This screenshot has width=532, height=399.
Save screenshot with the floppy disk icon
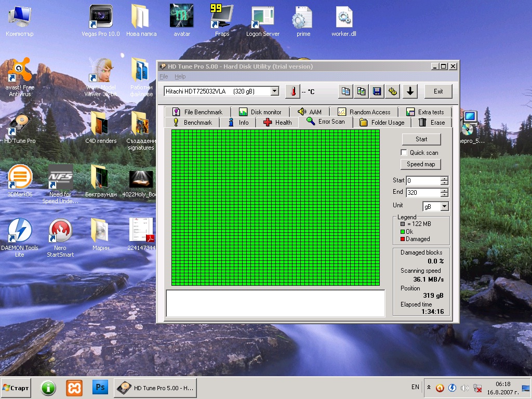[x=377, y=91]
